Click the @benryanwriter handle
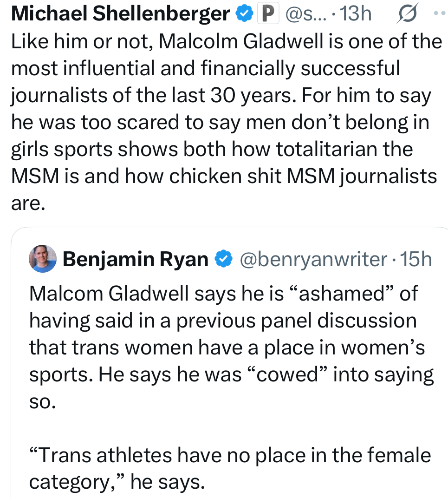The width and height of the screenshot is (448, 498). 313,259
